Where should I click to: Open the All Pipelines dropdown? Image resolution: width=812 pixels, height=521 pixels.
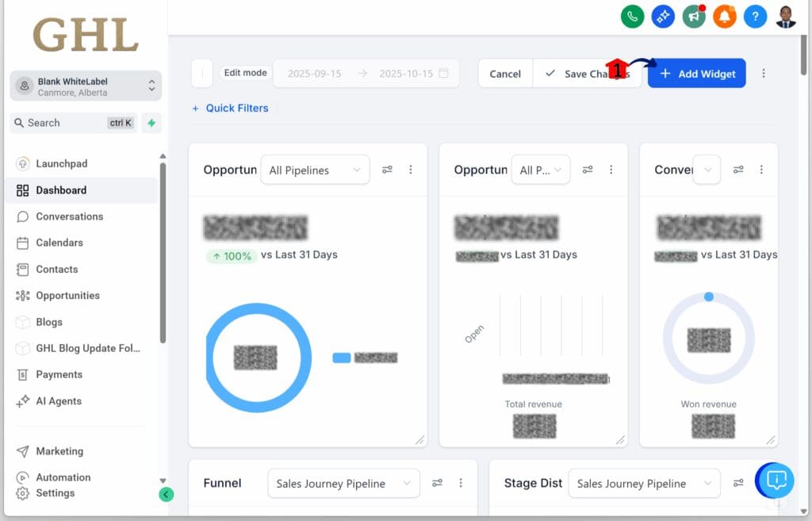315,169
